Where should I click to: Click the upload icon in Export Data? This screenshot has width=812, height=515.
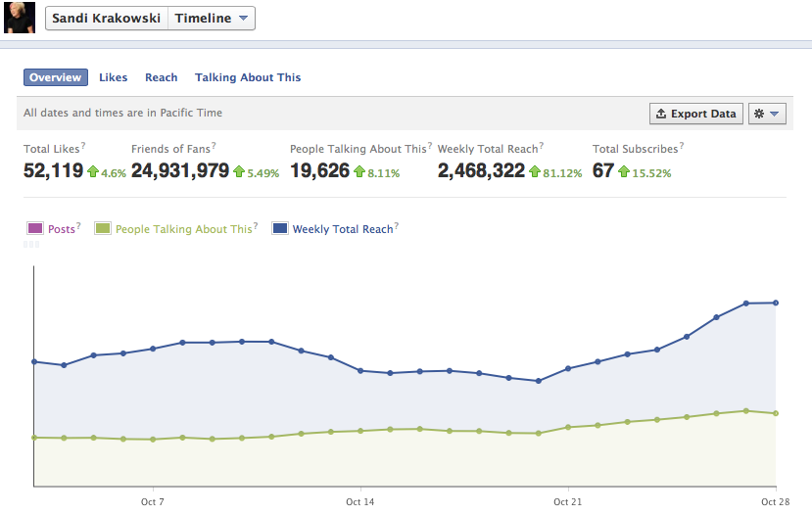[x=661, y=114]
